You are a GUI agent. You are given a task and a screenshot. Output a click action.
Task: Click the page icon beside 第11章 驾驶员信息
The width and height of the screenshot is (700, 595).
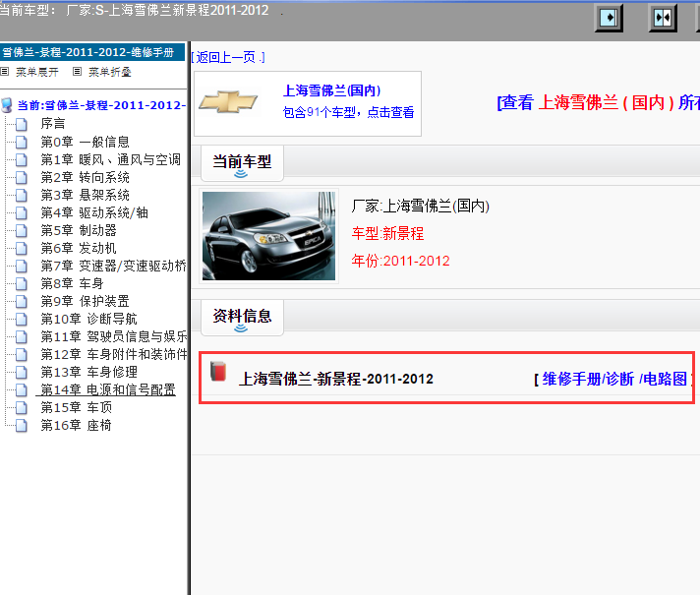click(21, 336)
